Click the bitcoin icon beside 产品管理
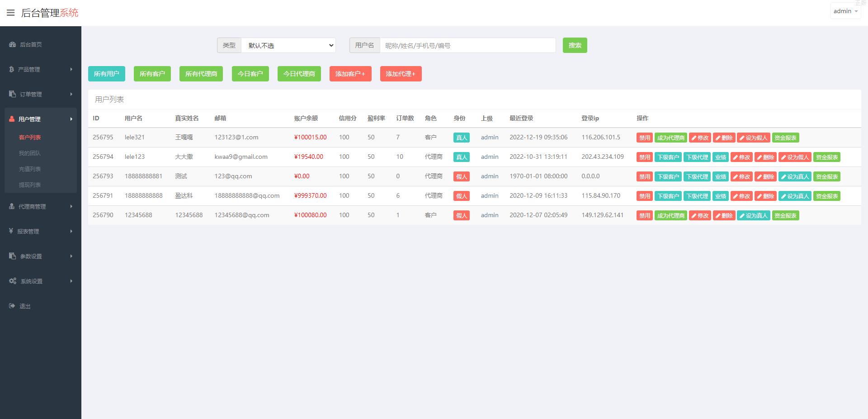This screenshot has height=419, width=868. click(x=12, y=69)
